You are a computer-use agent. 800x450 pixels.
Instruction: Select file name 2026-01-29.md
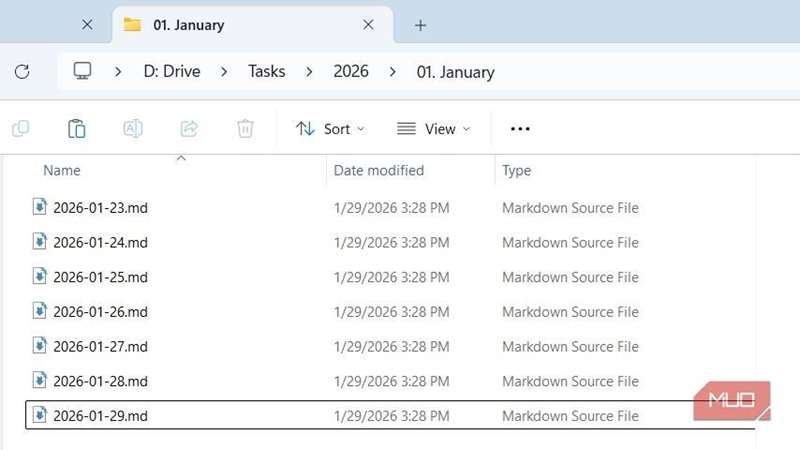pos(101,416)
